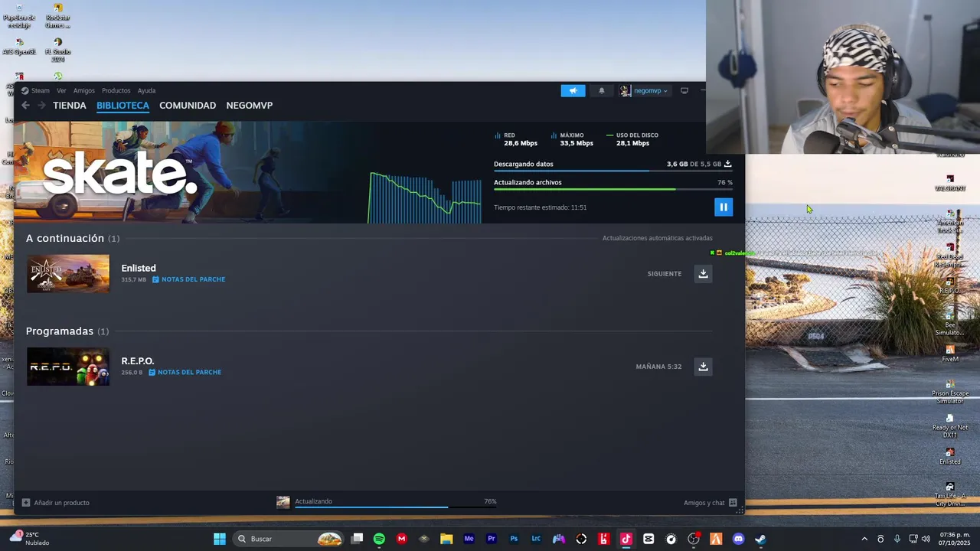The width and height of the screenshot is (980, 551).
Task: Click the MAÑANA 5:32 scheduled time
Action: pos(658,367)
